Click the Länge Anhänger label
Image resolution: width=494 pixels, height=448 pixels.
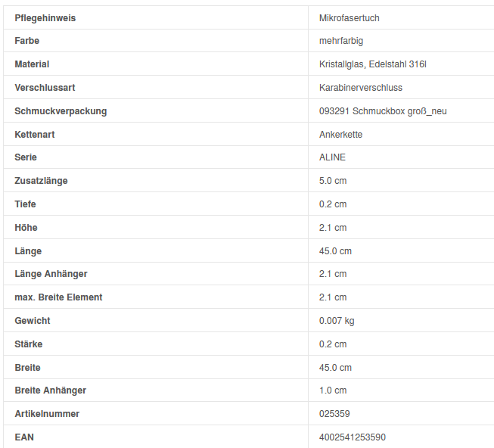[51, 274]
